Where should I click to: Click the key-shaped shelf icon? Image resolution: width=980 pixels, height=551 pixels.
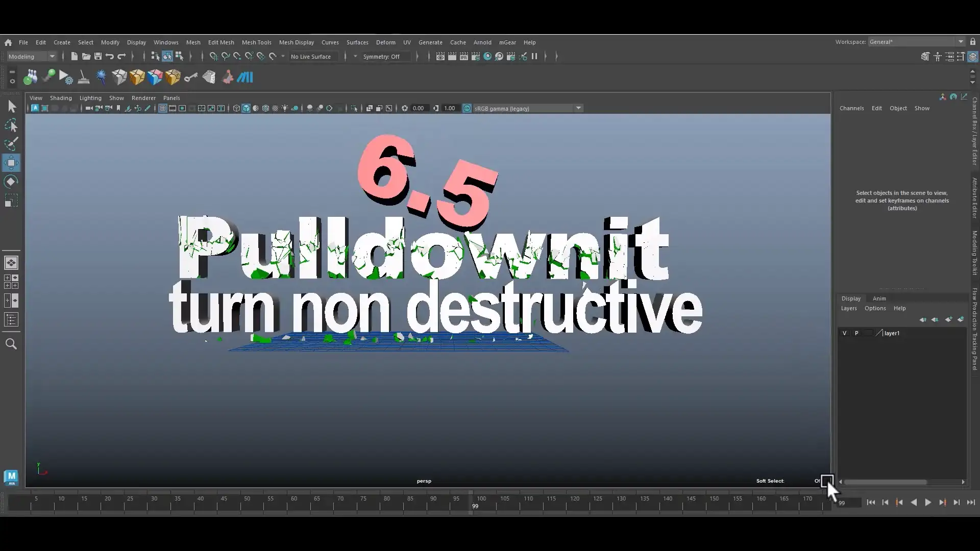[191, 77]
